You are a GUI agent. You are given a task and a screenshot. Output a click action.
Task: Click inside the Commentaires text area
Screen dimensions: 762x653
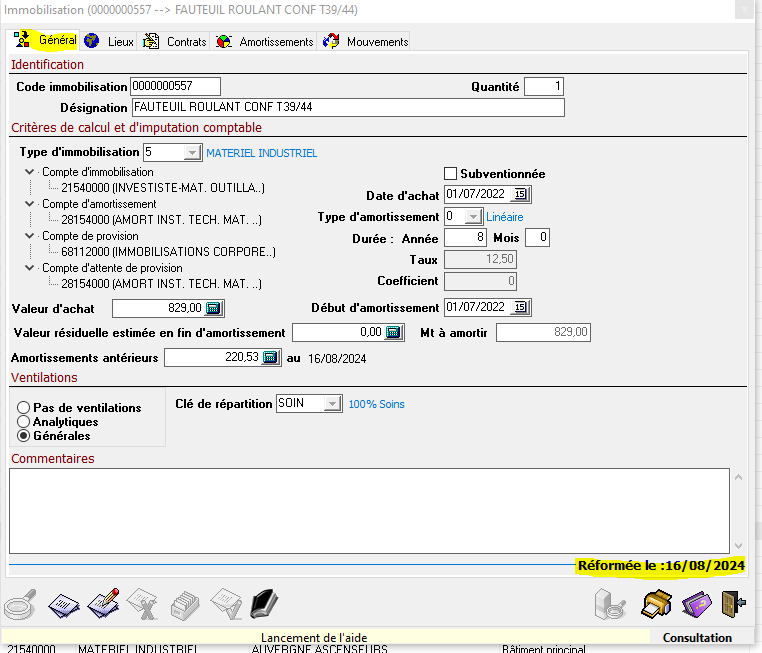pyautogui.click(x=369, y=511)
